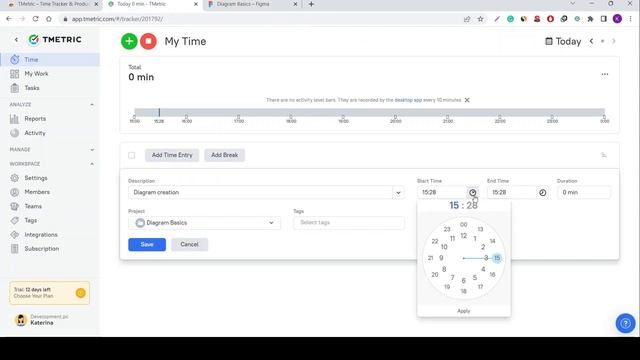This screenshot has height=360, width=640.
Task: Open the Time section in sidebar
Action: click(x=50, y=60)
